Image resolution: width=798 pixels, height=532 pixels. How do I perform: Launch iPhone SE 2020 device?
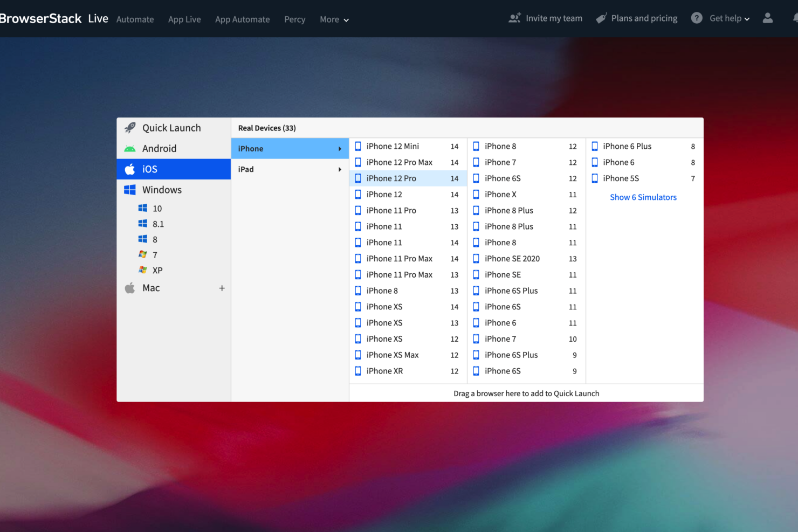[512, 259]
